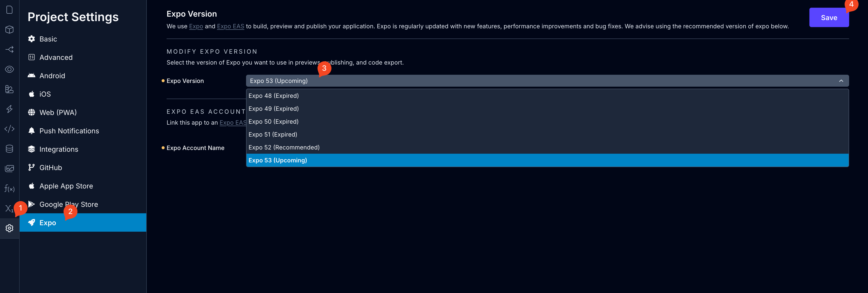Choose Expo 49 (Expired) option
The image size is (868, 293).
click(x=547, y=109)
